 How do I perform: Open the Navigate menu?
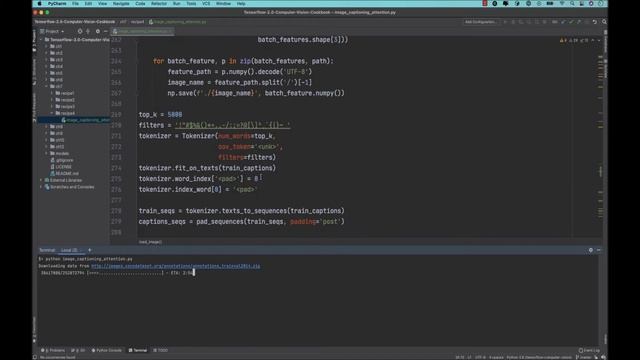click(121, 4)
